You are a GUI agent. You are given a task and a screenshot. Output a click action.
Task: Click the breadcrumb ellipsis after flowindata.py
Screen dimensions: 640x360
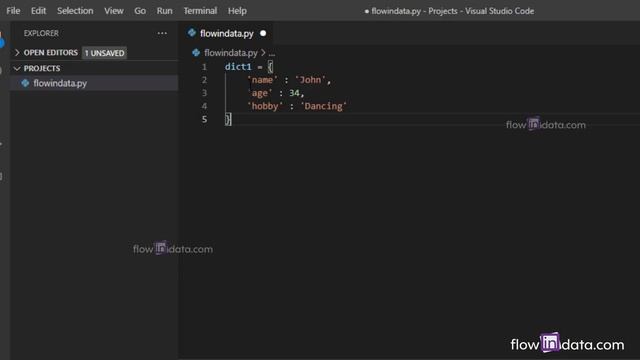click(272, 53)
